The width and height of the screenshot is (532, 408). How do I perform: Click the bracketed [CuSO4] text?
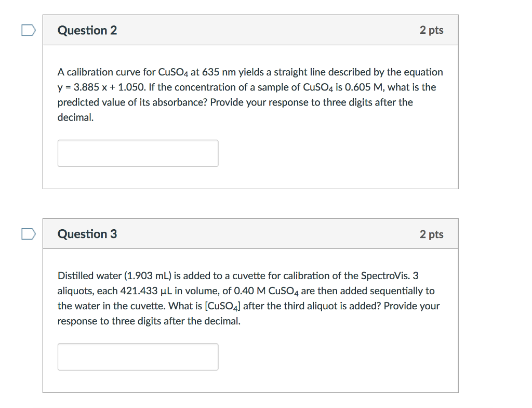tap(222, 306)
